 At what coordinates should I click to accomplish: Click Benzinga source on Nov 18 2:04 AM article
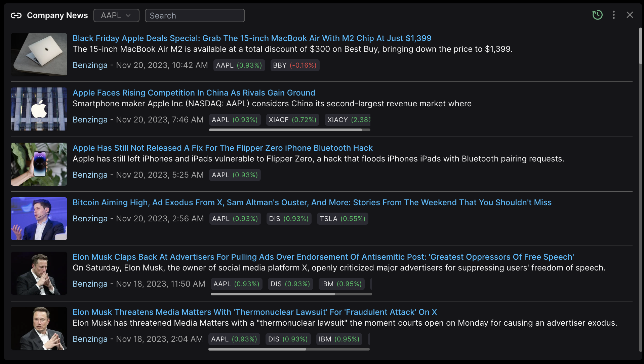tap(90, 339)
